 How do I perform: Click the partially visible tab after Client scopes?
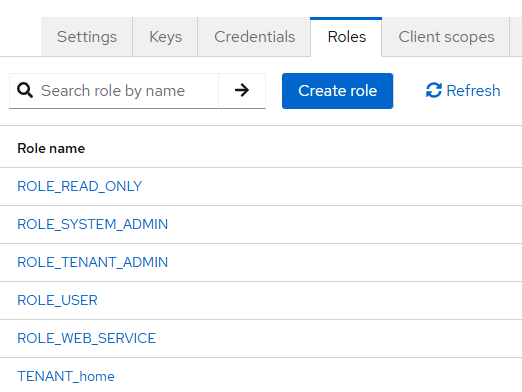516,37
